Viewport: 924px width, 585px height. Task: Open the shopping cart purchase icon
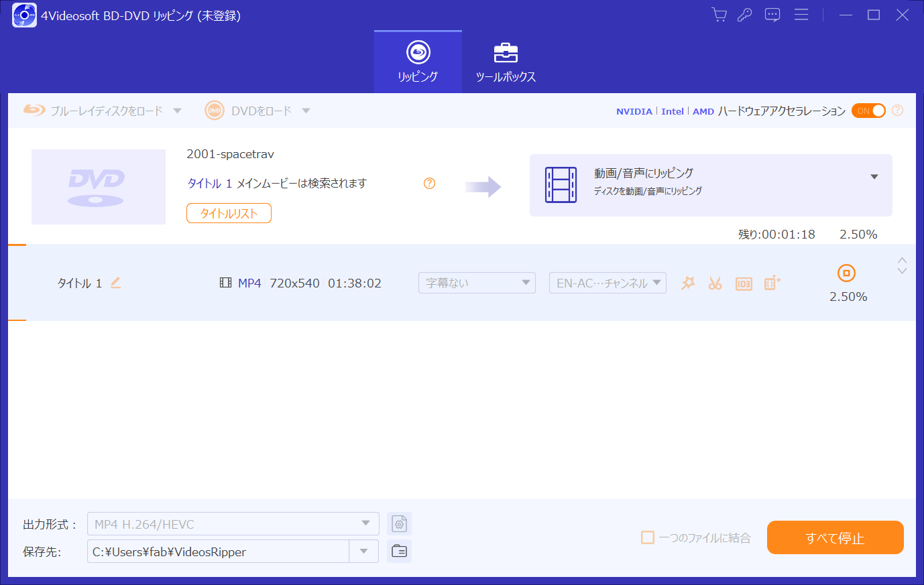[x=719, y=15]
